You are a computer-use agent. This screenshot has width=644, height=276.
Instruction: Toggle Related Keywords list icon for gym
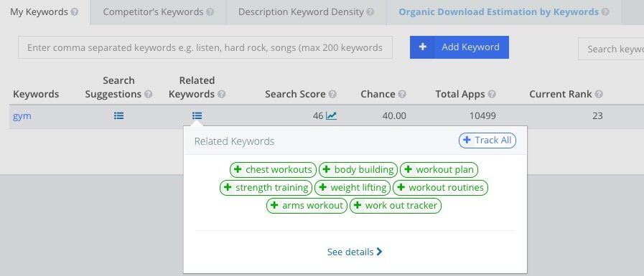197,116
